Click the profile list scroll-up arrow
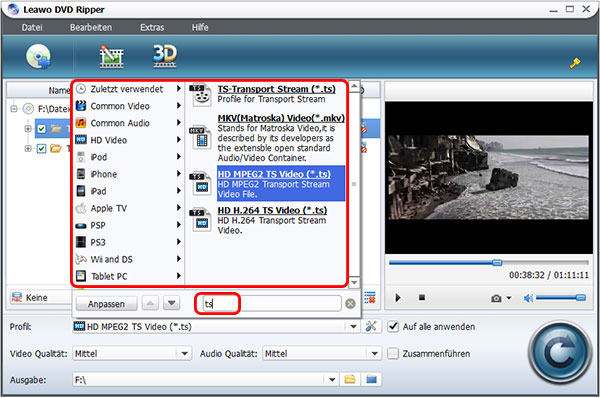 354,86
